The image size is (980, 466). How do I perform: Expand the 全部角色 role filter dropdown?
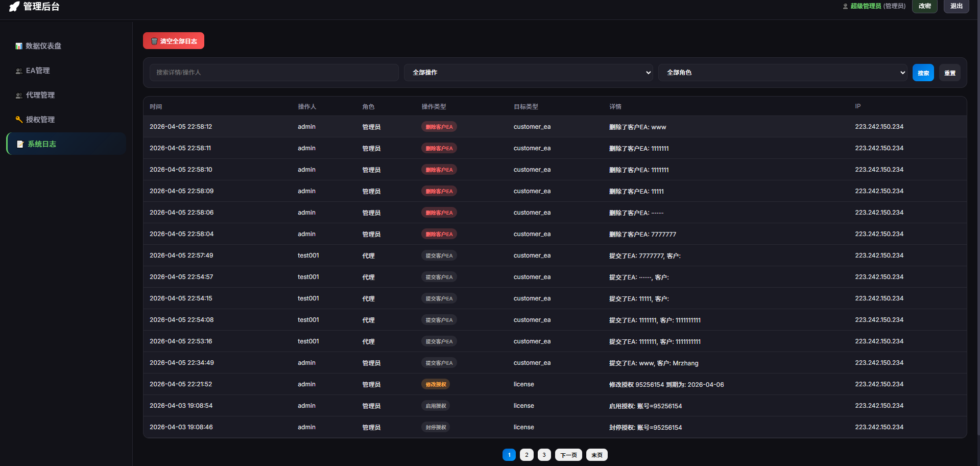pyautogui.click(x=783, y=73)
